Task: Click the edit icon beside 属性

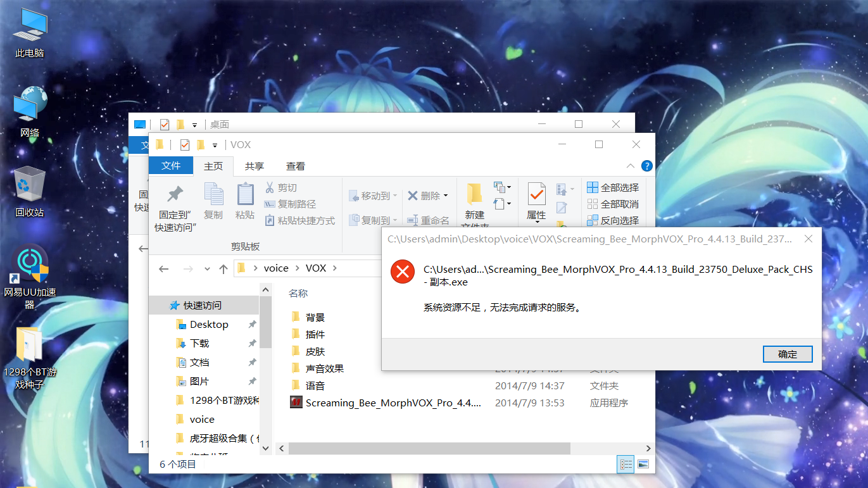Action: pyautogui.click(x=562, y=208)
